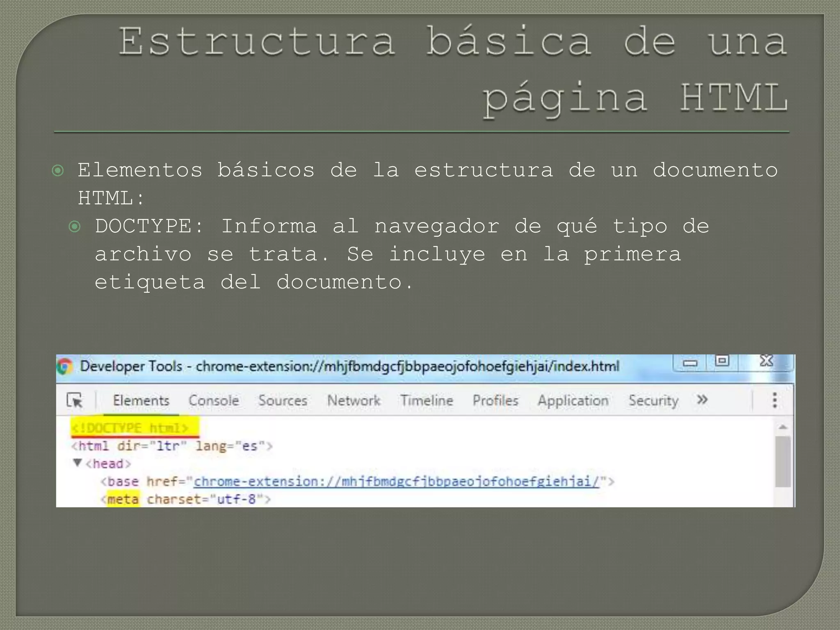Select the html dir="ltr" lang="es" node
The height and width of the screenshot is (630, 840).
point(172,446)
